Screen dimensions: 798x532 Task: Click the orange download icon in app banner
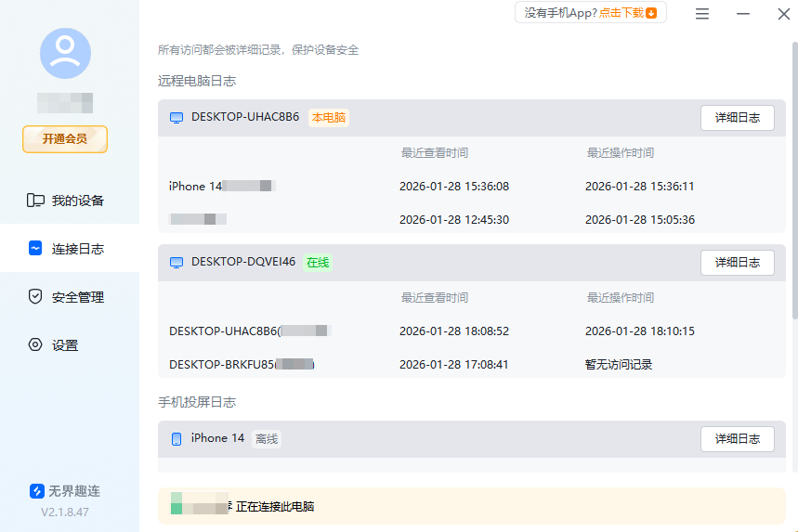(x=651, y=13)
